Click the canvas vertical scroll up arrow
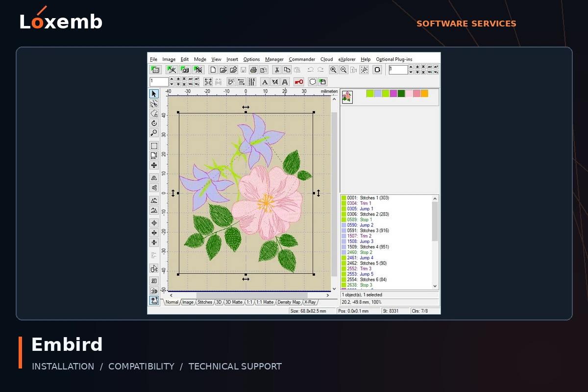Viewport: 588px width, 392px height. tap(335, 99)
